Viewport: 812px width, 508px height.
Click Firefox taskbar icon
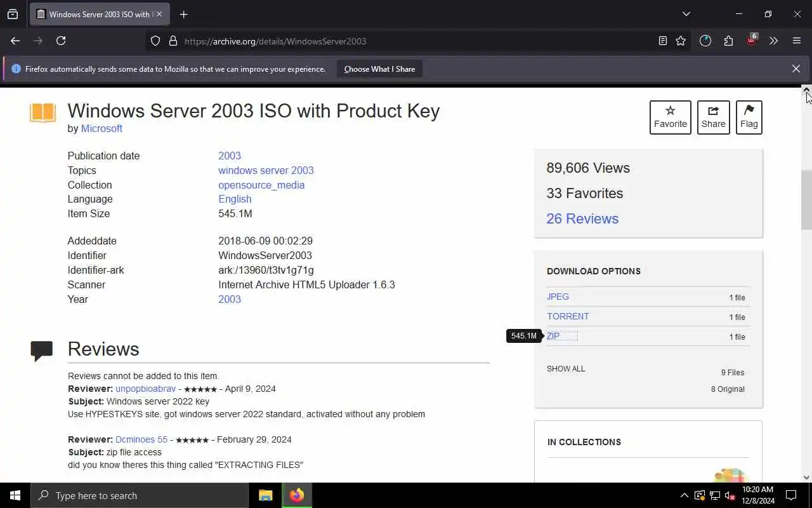[x=297, y=495]
